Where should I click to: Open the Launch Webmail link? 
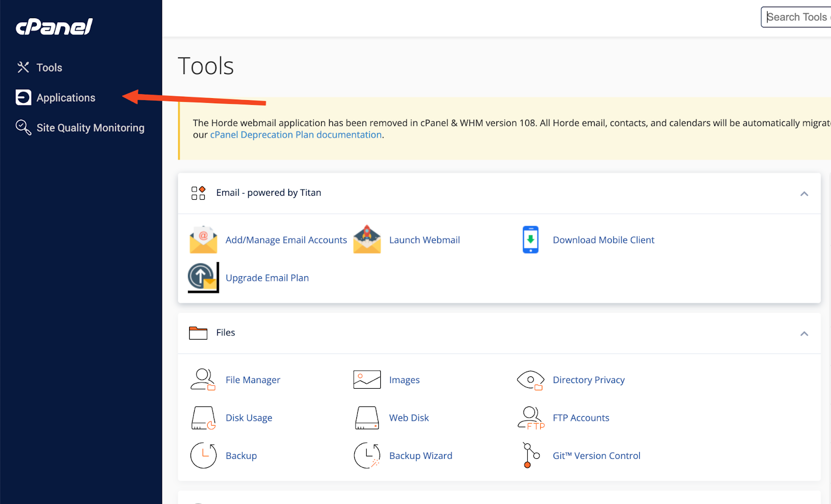pyautogui.click(x=424, y=240)
